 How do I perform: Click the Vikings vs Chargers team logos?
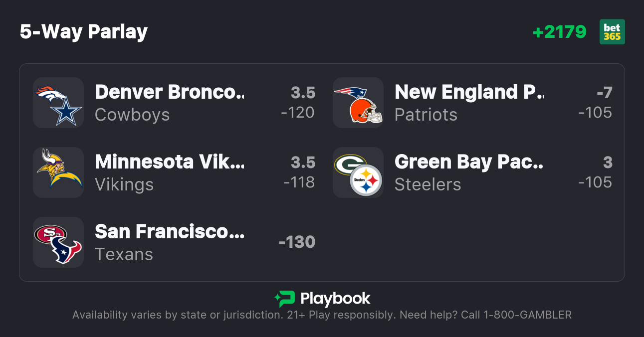point(58,172)
